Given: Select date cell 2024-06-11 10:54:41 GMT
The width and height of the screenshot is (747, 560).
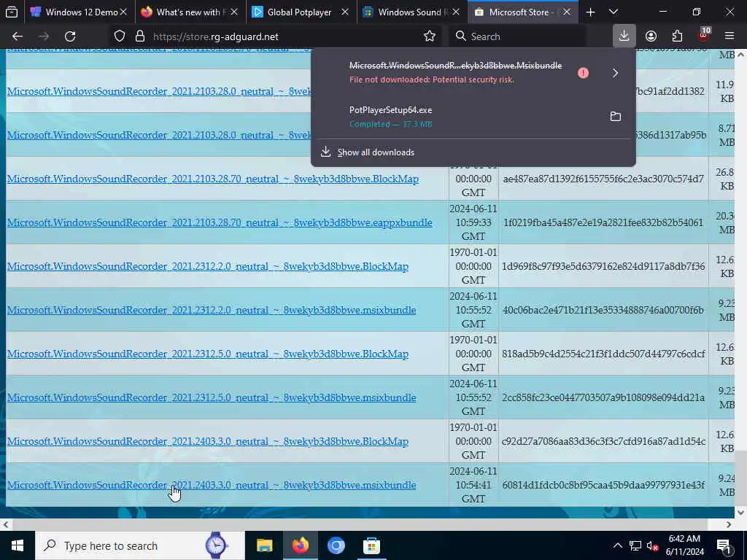Looking at the screenshot, I should [x=473, y=485].
